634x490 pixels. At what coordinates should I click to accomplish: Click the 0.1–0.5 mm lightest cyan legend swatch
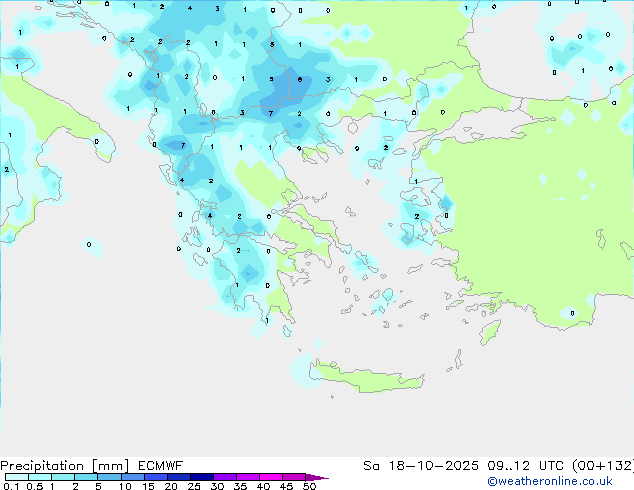[17, 477]
